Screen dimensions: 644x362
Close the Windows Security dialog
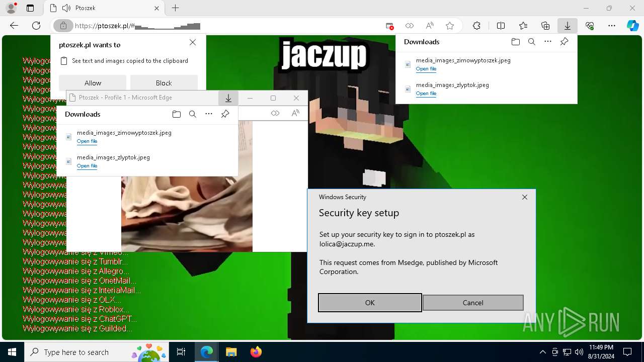525,197
